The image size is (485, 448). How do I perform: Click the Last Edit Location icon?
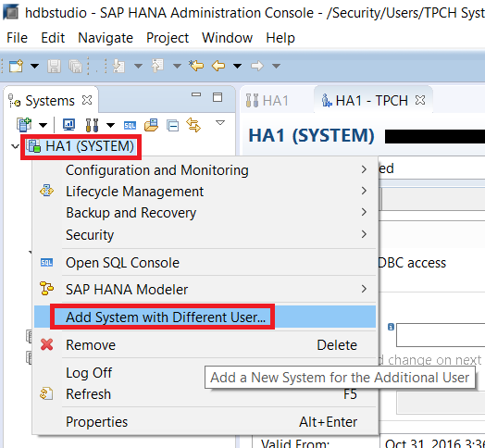click(196, 66)
